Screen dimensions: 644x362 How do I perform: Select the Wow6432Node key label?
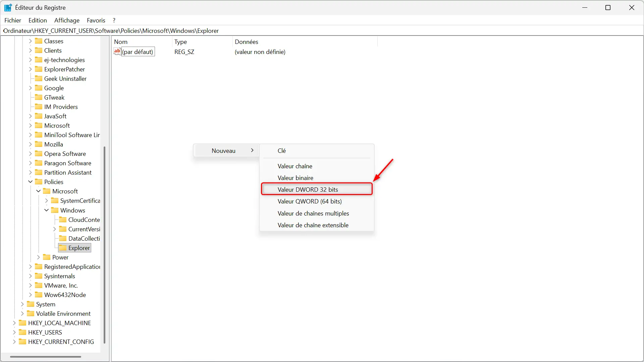pyautogui.click(x=65, y=295)
